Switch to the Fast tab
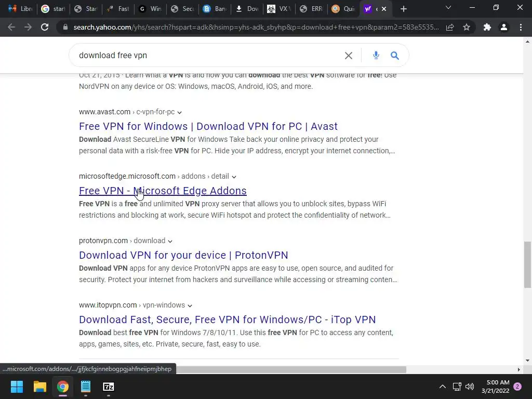Viewport: 532px width, 399px height. click(118, 9)
